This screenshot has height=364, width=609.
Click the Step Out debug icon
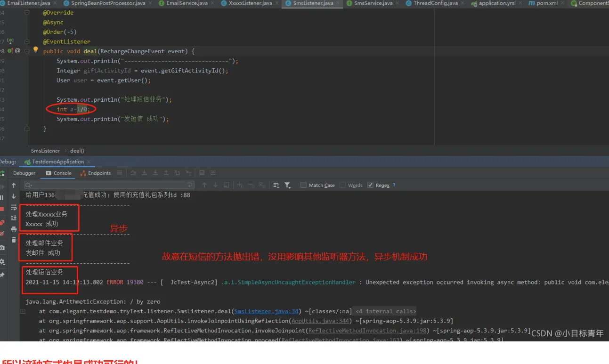tap(166, 173)
